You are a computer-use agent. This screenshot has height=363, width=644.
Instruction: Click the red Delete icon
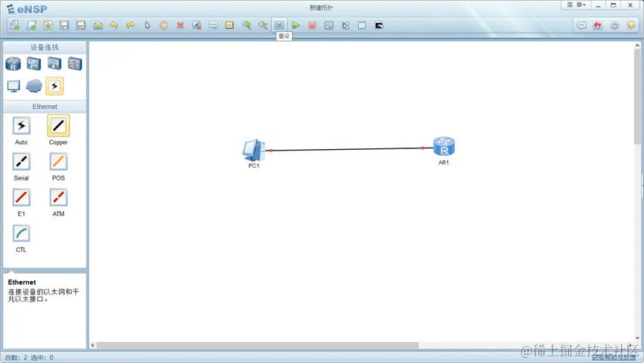pos(180,25)
